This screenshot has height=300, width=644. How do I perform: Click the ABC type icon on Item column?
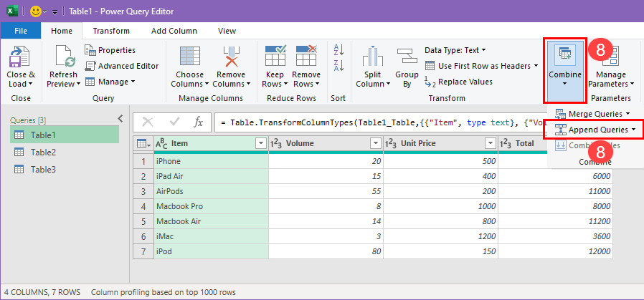point(162,143)
